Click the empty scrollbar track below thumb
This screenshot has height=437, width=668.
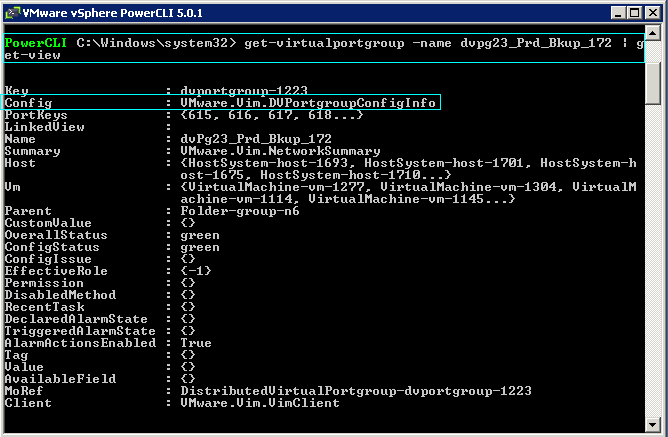[653, 260]
